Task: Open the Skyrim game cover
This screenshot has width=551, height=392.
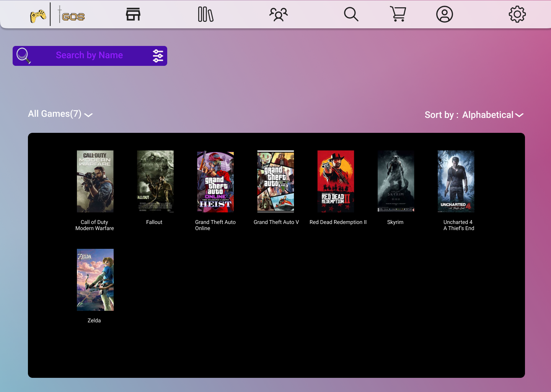Action: 396,181
